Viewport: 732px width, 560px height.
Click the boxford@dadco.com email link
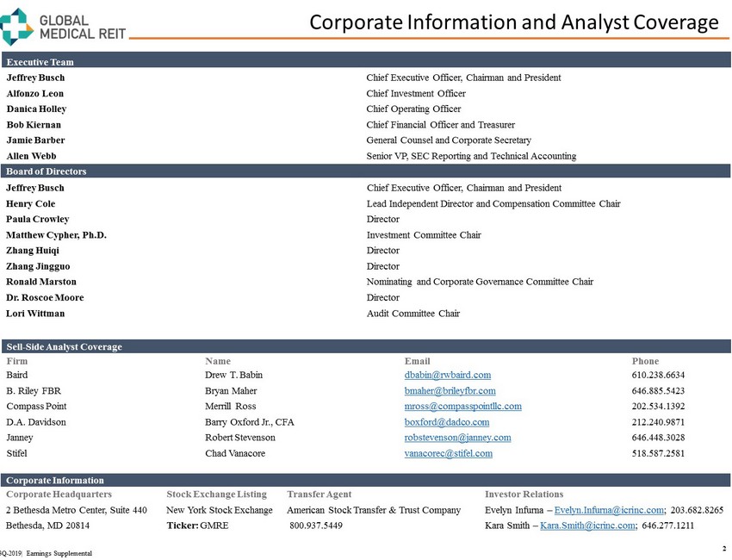point(446,422)
